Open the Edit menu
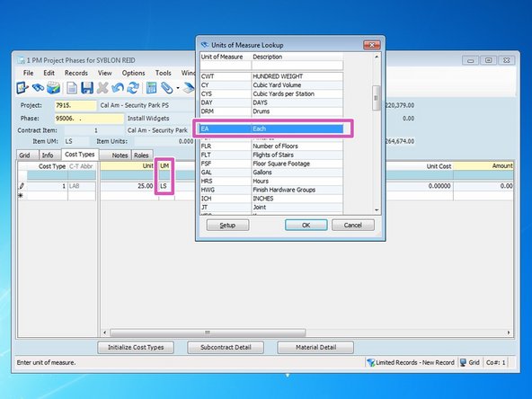 coord(49,73)
